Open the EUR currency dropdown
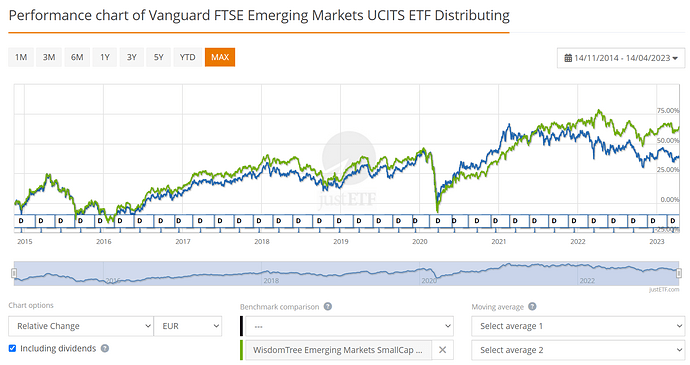Screen dimensions: 690x365 click(x=188, y=326)
